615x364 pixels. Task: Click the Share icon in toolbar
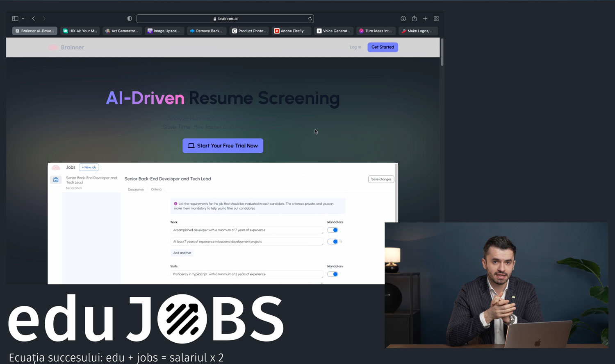tap(414, 18)
